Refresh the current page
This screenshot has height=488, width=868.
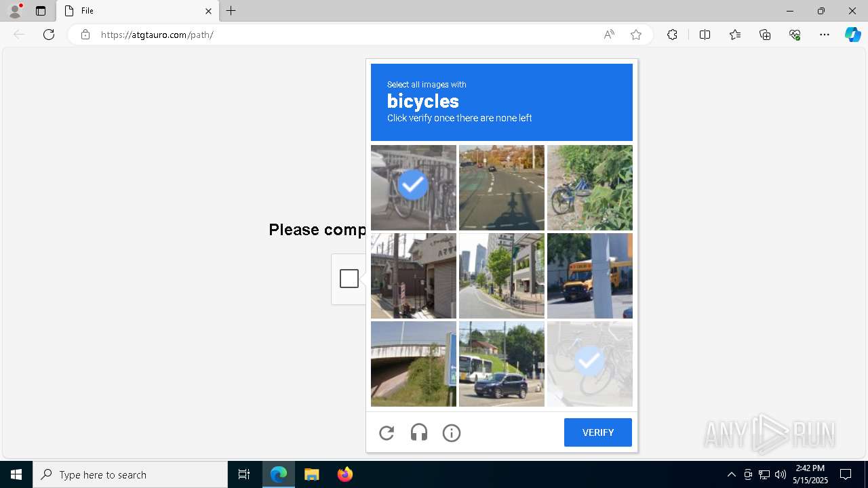pyautogui.click(x=49, y=35)
